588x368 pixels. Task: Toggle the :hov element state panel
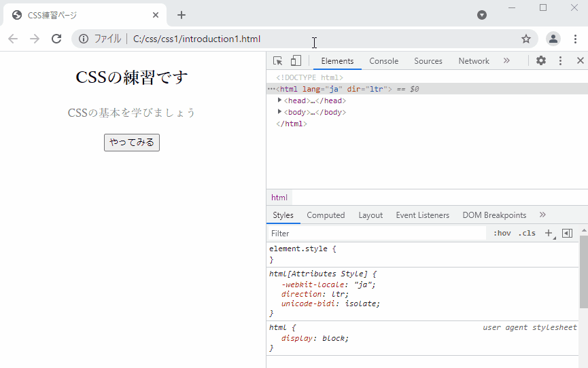(502, 233)
